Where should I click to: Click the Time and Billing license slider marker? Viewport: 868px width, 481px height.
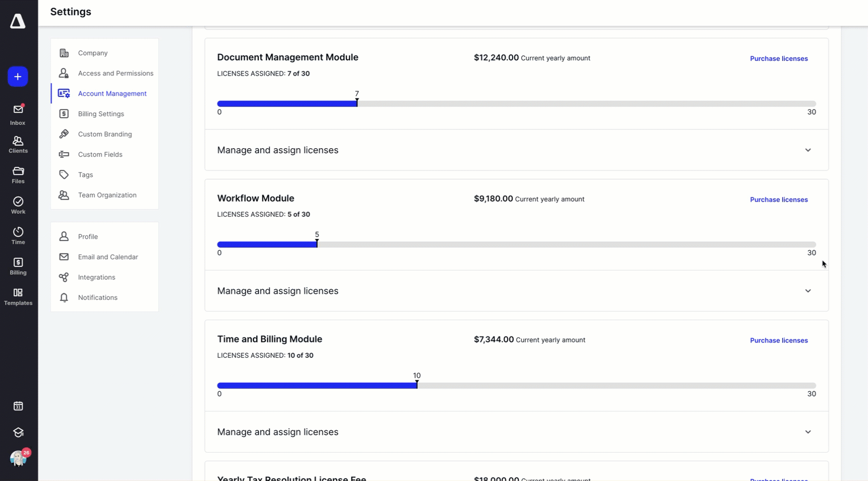pos(417,385)
